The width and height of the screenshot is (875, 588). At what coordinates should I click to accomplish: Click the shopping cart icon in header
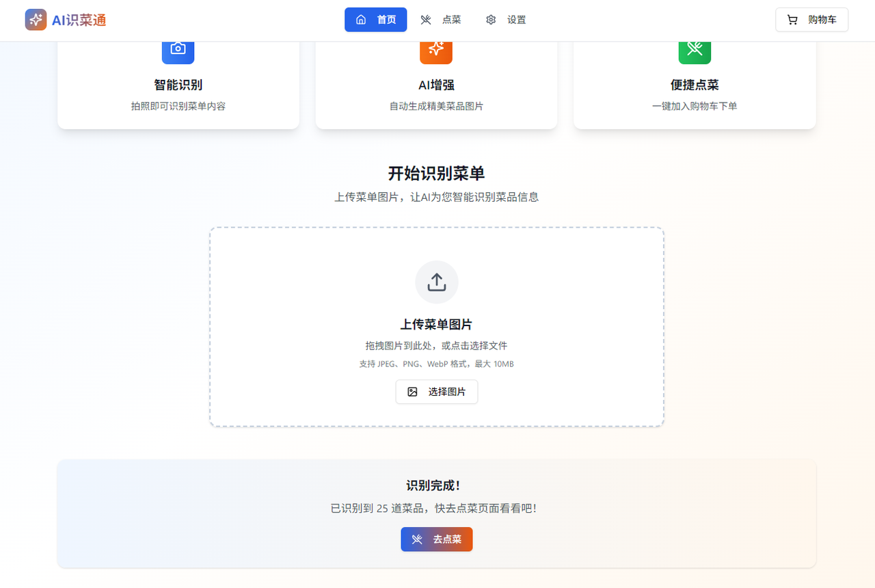(792, 20)
